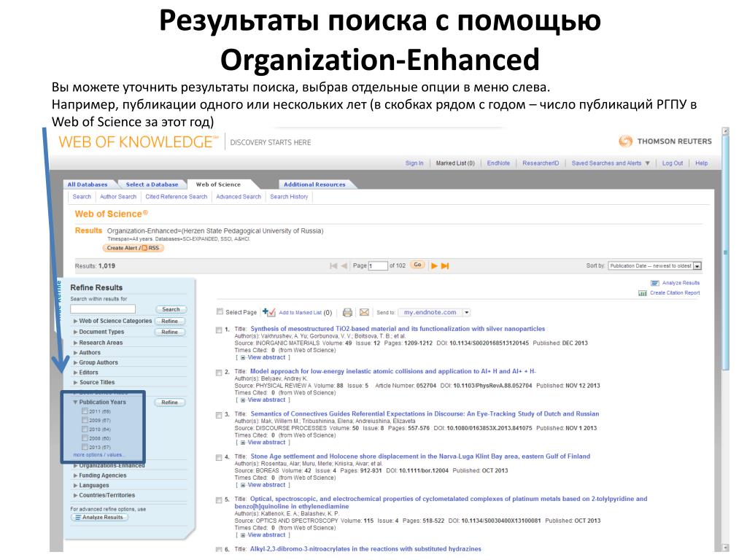Go to previous page arrow icon
747x560 pixels.
344,265
